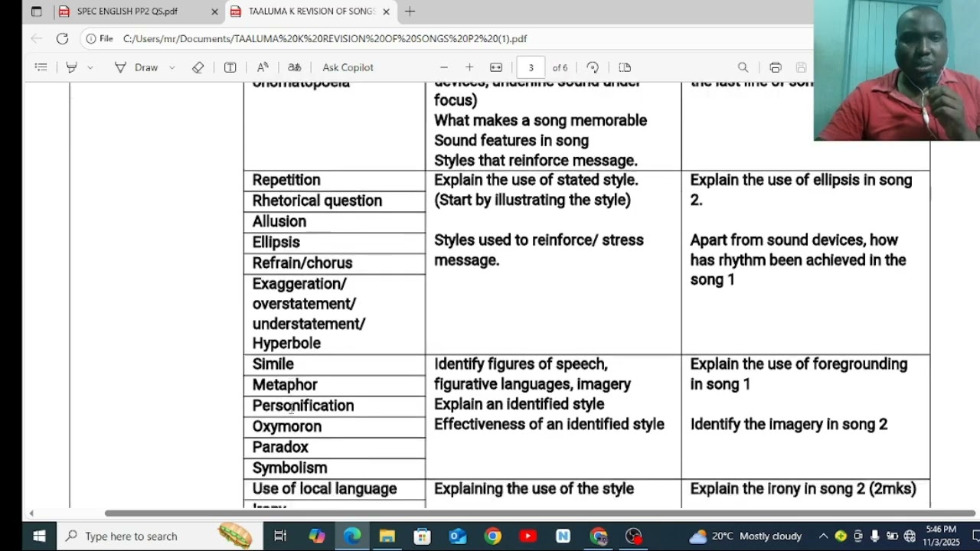Click the "Repetition" table cell

coord(335,180)
